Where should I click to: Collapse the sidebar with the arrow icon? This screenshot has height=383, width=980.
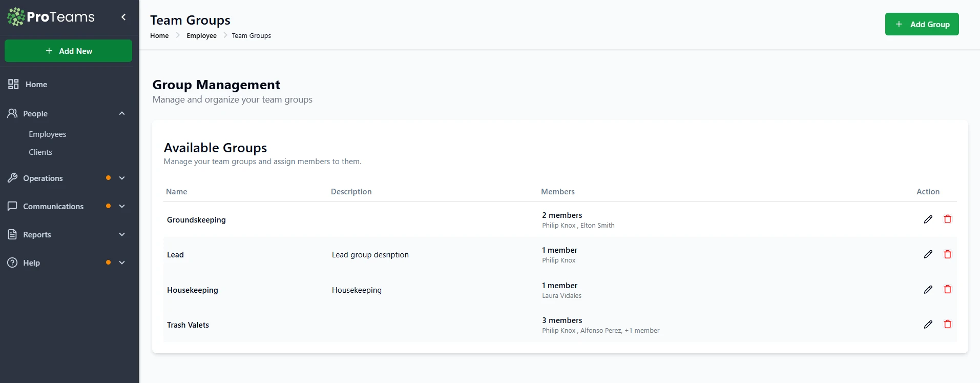123,17
